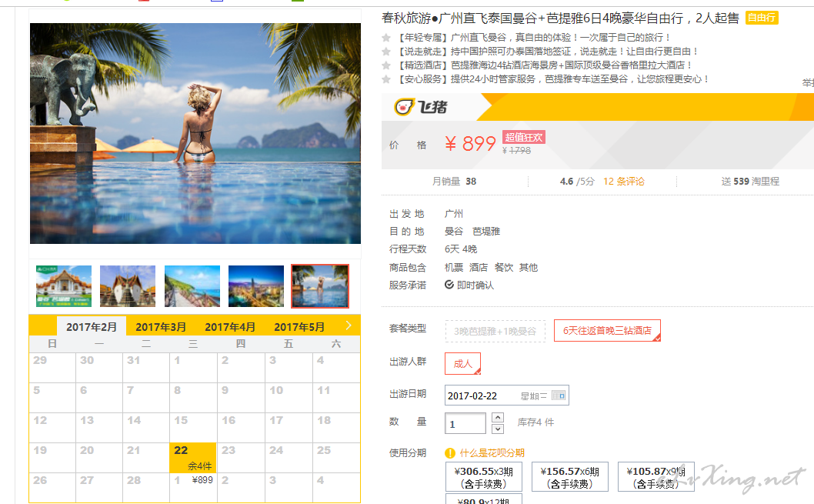This screenshot has width=814, height=504.
Task: Click the 即时确认 checkmark icon
Action: (x=449, y=285)
